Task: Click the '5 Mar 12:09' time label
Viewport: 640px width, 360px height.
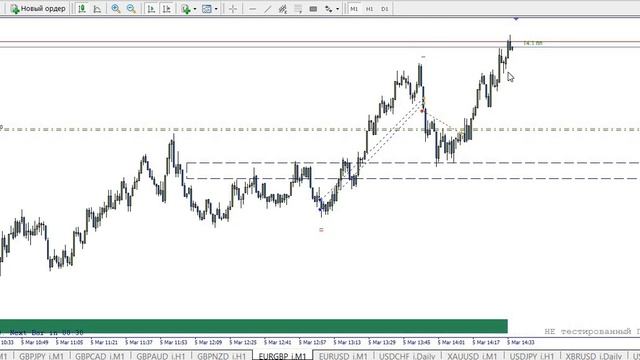Action: 208,342
